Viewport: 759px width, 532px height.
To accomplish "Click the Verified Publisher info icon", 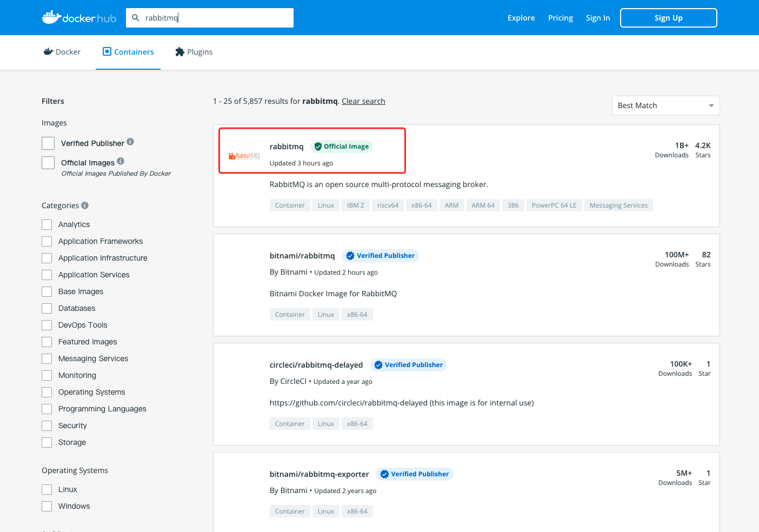I will 130,142.
